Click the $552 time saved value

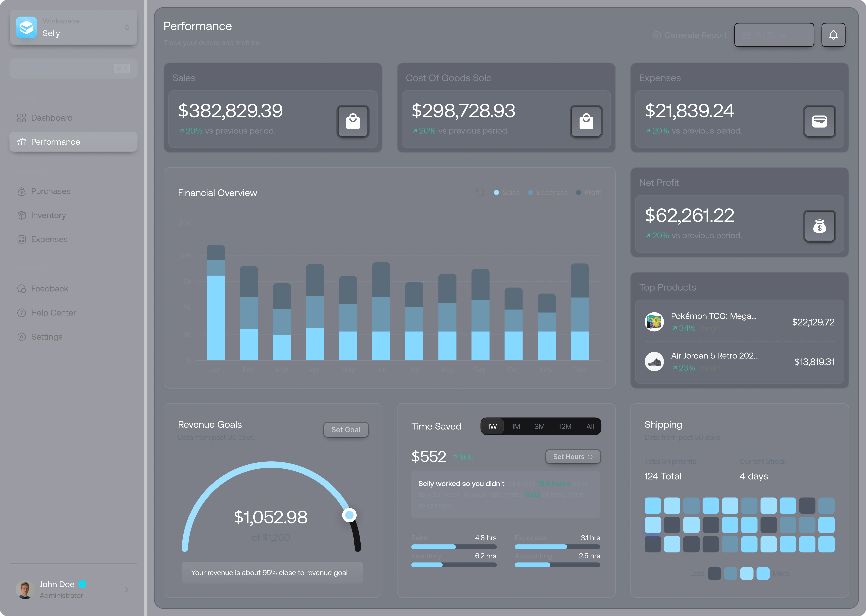(x=429, y=457)
